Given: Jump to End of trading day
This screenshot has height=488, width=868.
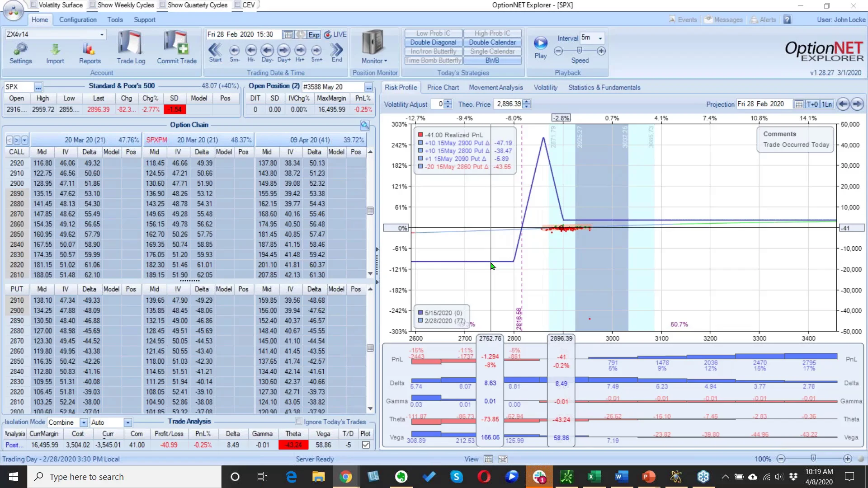Looking at the screenshot, I should pos(337,52).
